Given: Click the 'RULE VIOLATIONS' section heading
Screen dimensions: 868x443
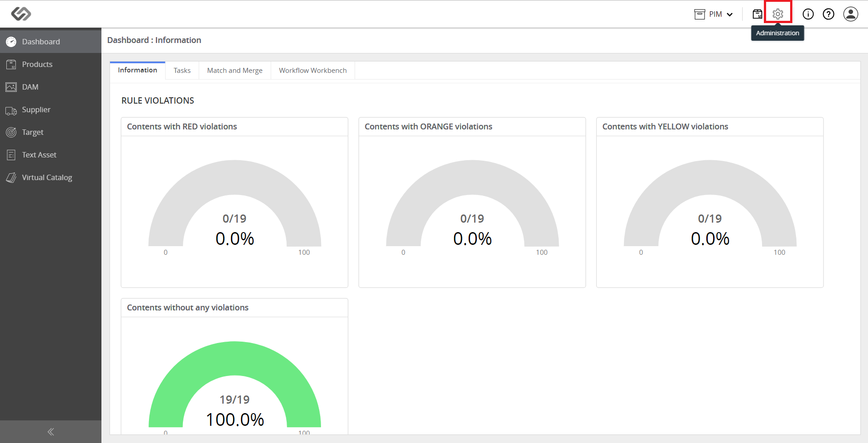Looking at the screenshot, I should click(158, 100).
